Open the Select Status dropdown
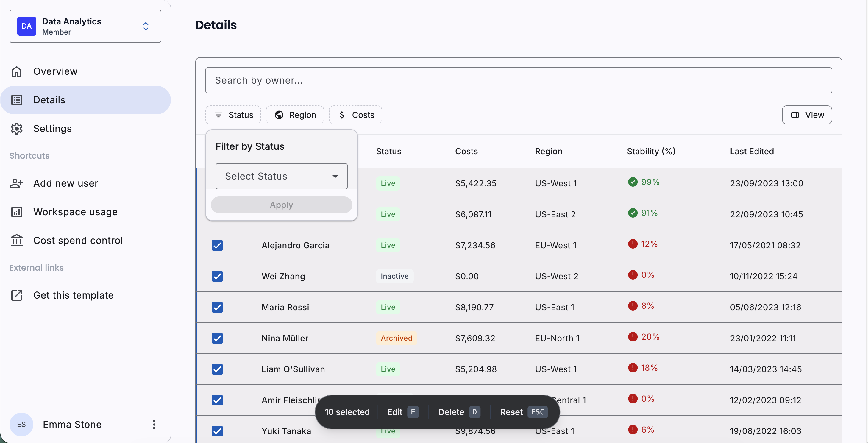Screen dimensions: 868x443 281,176
